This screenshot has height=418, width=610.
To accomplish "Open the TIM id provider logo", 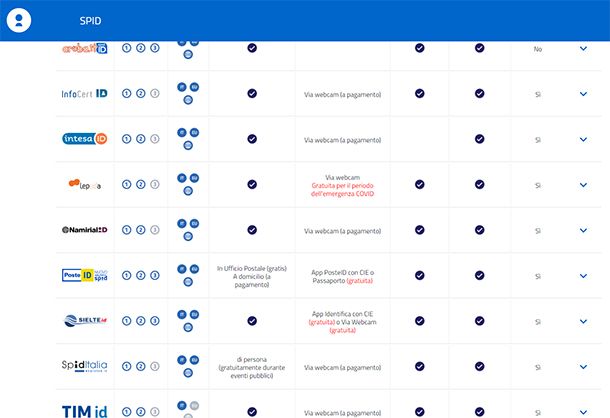I will [x=84, y=411].
